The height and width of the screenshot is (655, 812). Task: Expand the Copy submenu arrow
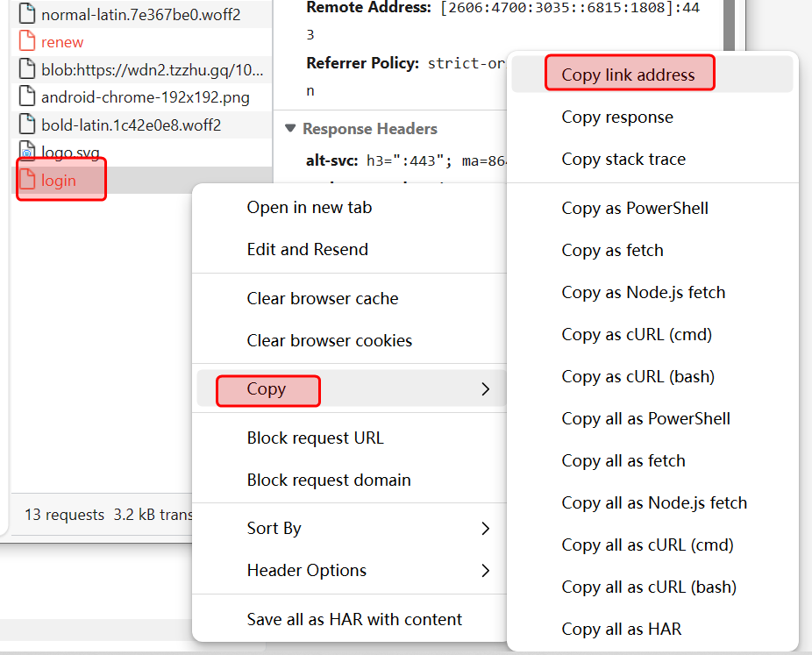(x=486, y=389)
